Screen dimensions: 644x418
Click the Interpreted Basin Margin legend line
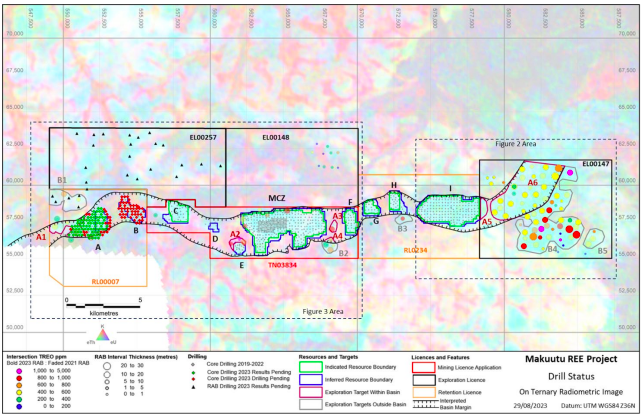pyautogui.click(x=424, y=404)
